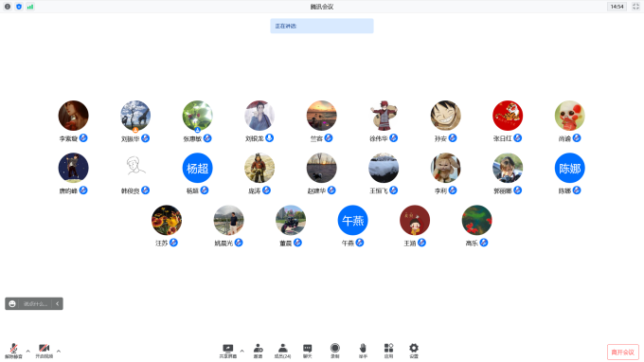644x362 pixels.
Task: Click the unmute microphone icon
Action: point(13,349)
